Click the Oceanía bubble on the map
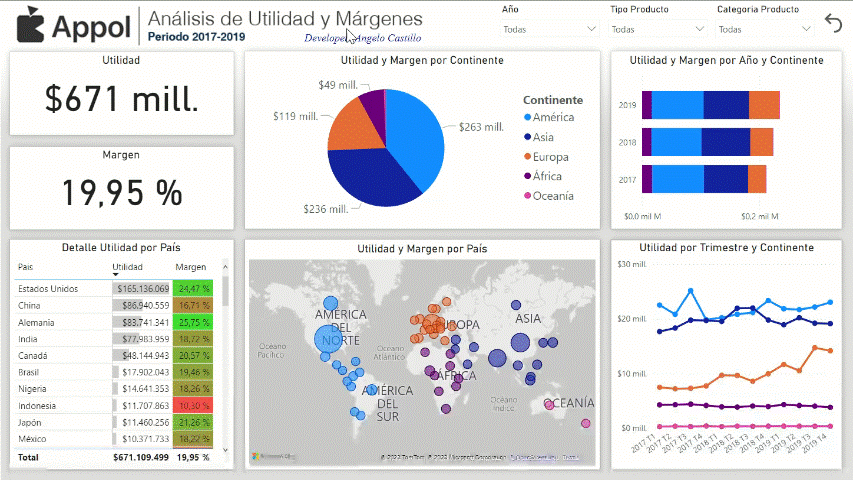The width and height of the screenshot is (853, 480). [x=549, y=405]
